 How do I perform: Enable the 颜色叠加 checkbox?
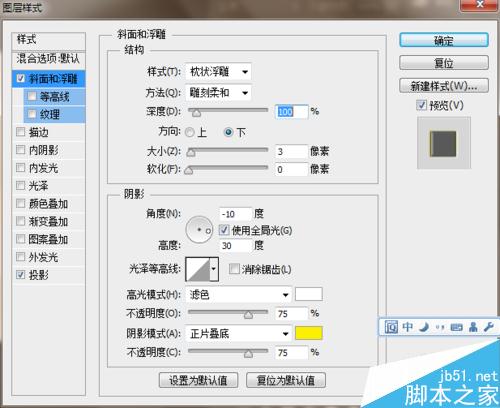pos(21,203)
